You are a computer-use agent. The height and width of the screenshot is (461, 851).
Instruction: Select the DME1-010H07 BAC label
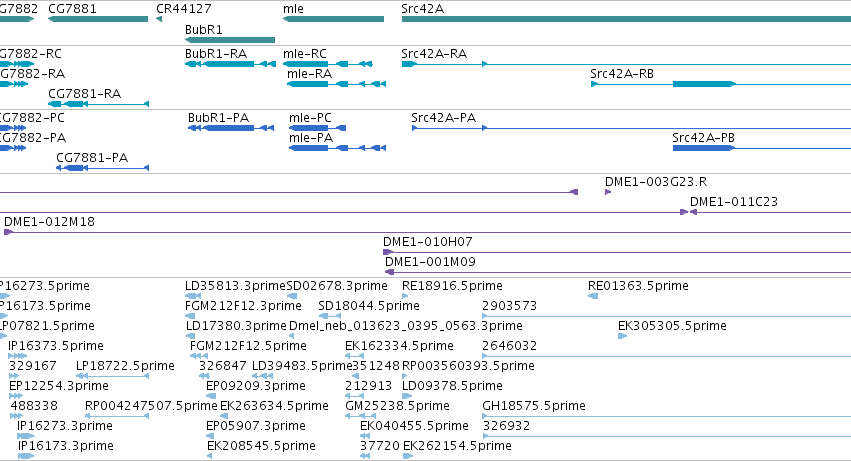[x=428, y=242]
